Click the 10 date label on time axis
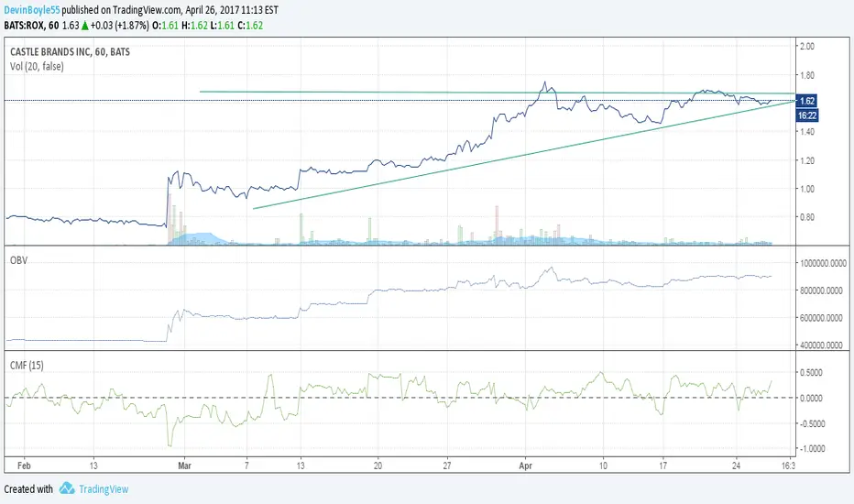Screen dimensions: 854x504 click(603, 466)
